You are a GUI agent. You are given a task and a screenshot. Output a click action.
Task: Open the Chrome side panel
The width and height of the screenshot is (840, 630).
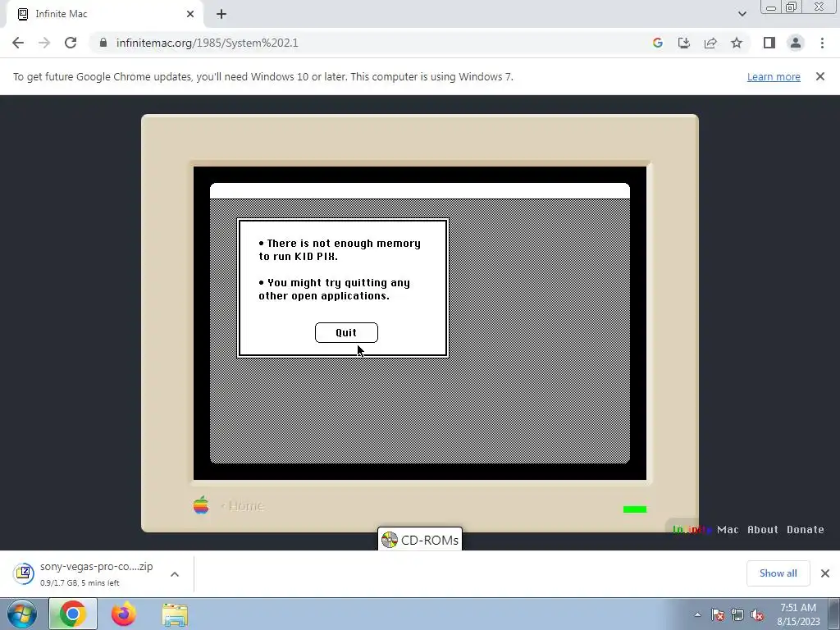[769, 43]
